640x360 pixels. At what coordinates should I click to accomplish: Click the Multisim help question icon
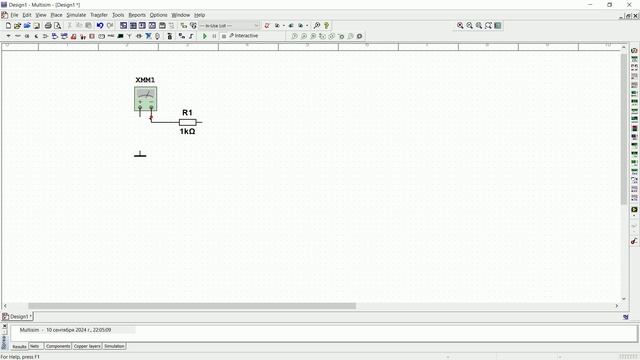click(x=326, y=25)
